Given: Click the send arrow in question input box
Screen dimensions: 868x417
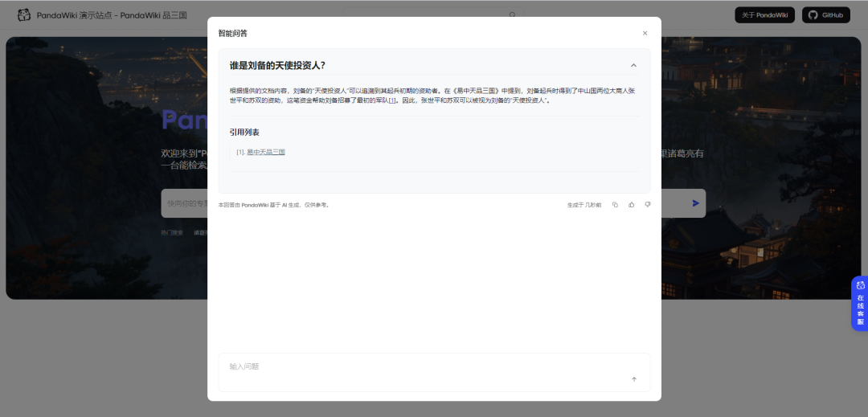Looking at the screenshot, I should click(x=634, y=379).
